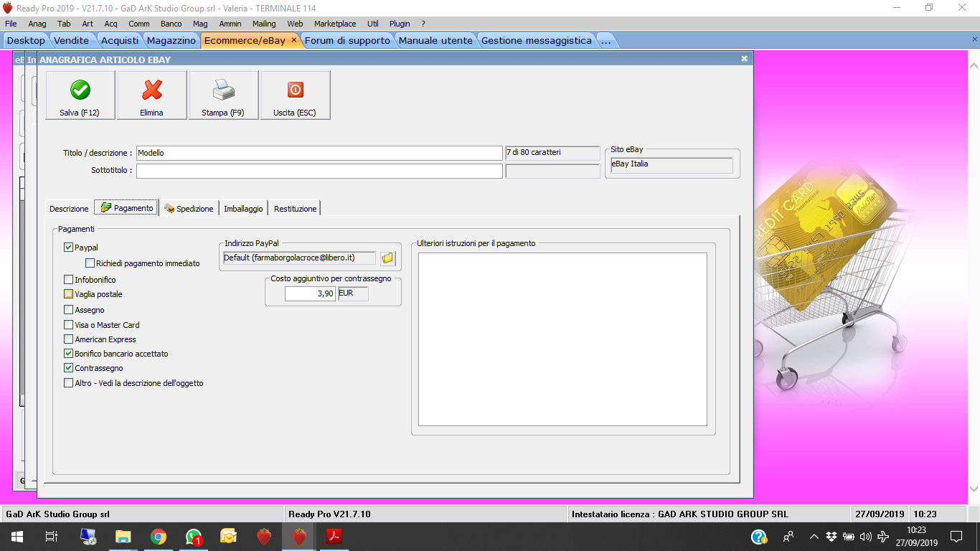This screenshot has width=980, height=551.
Task: Open the File menu
Action: [11, 24]
